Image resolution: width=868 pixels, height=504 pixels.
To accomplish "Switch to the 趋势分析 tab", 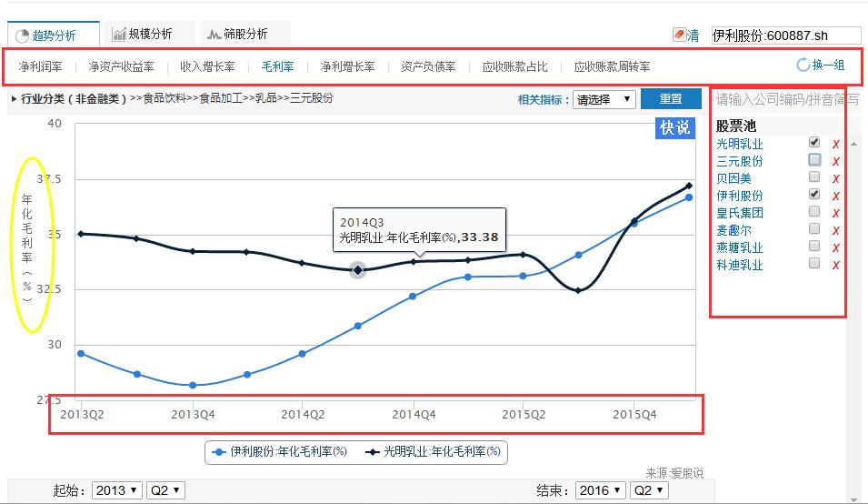I will (54, 35).
